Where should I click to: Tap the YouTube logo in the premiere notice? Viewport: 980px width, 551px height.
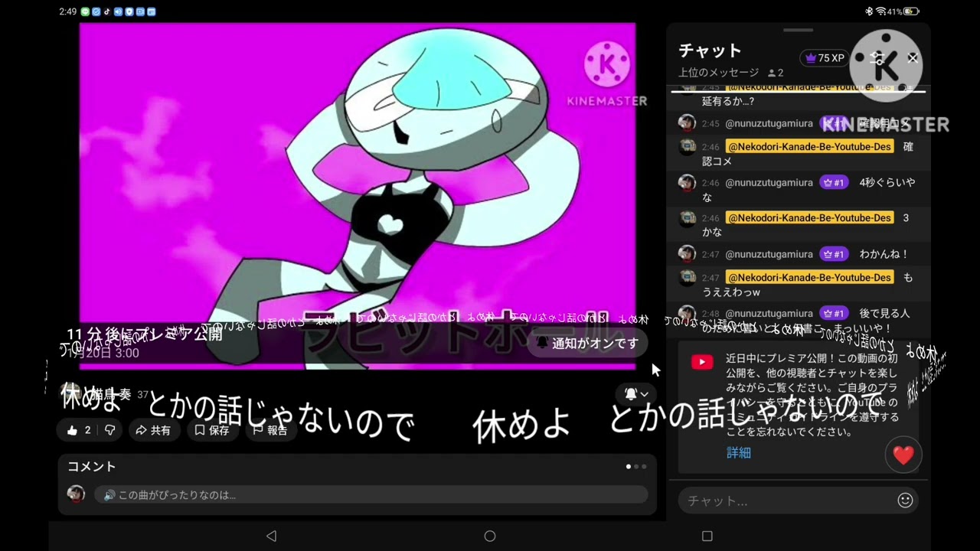tap(702, 362)
